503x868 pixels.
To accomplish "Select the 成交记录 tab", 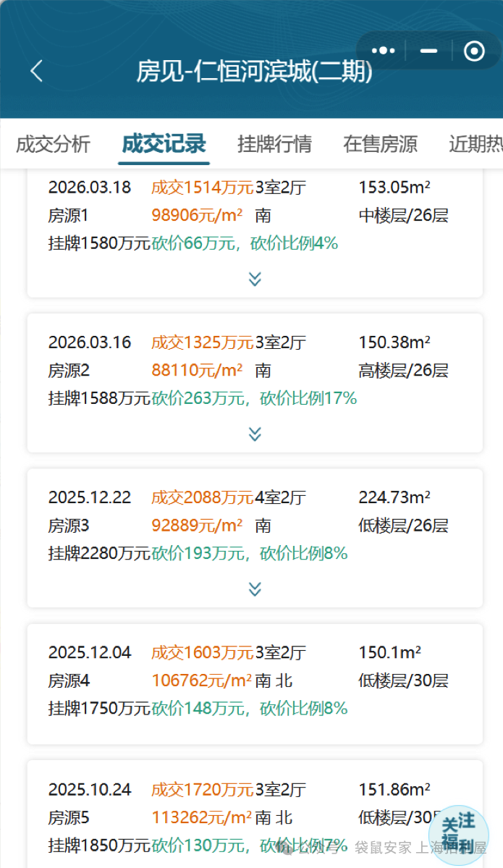I will (164, 144).
